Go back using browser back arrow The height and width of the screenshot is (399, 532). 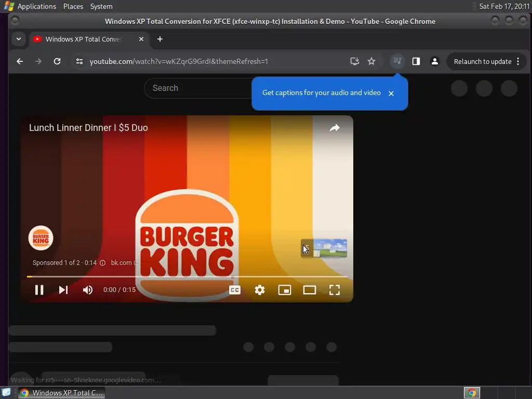[20, 61]
